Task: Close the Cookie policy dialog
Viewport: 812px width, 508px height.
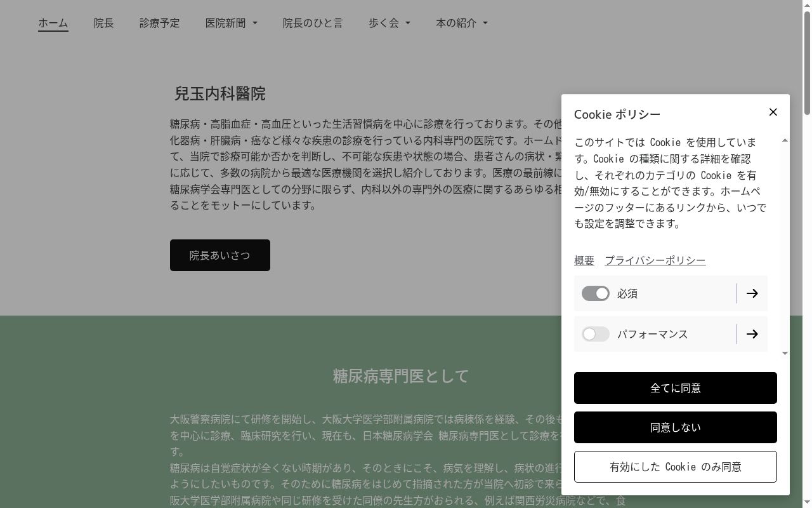Action: pyautogui.click(x=773, y=112)
